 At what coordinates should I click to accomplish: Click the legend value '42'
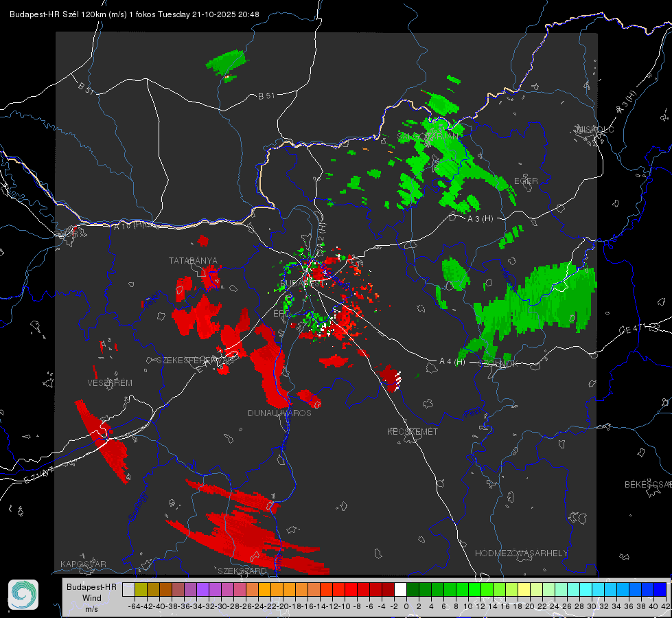[x=666, y=606]
